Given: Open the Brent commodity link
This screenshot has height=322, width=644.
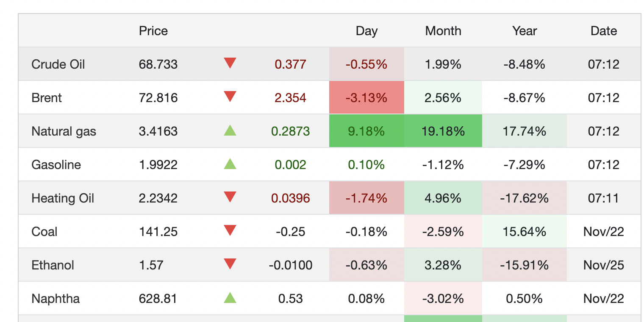Looking at the screenshot, I should [47, 98].
